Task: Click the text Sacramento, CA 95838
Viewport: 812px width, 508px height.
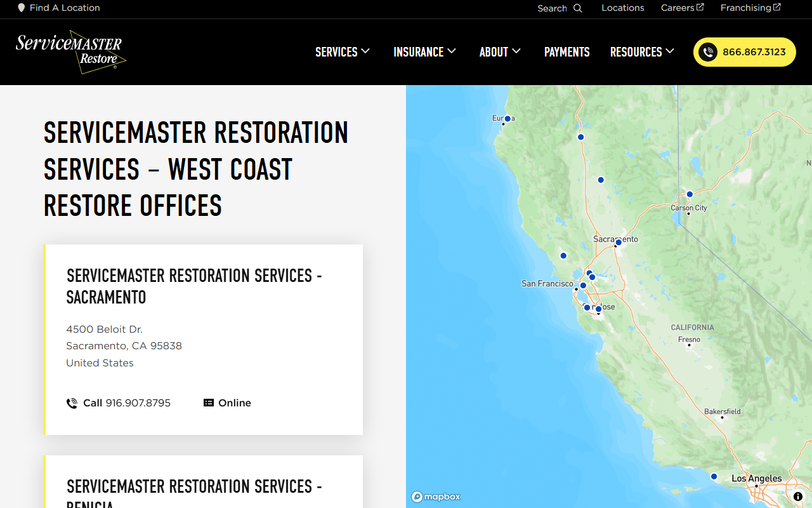Action: click(124, 346)
